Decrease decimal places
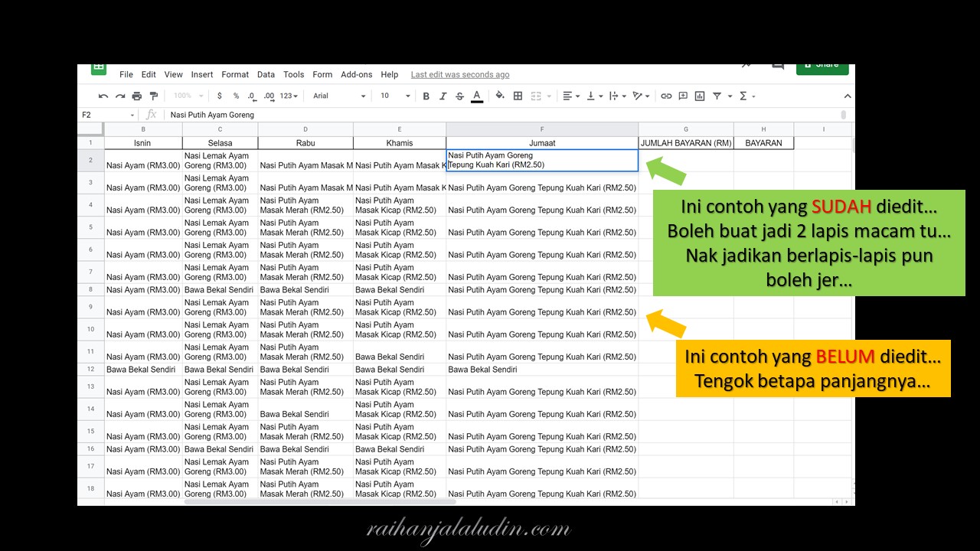This screenshot has width=980, height=551. tap(252, 96)
